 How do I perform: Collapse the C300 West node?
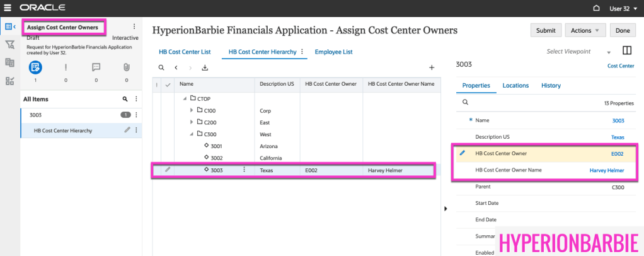pyautogui.click(x=192, y=134)
